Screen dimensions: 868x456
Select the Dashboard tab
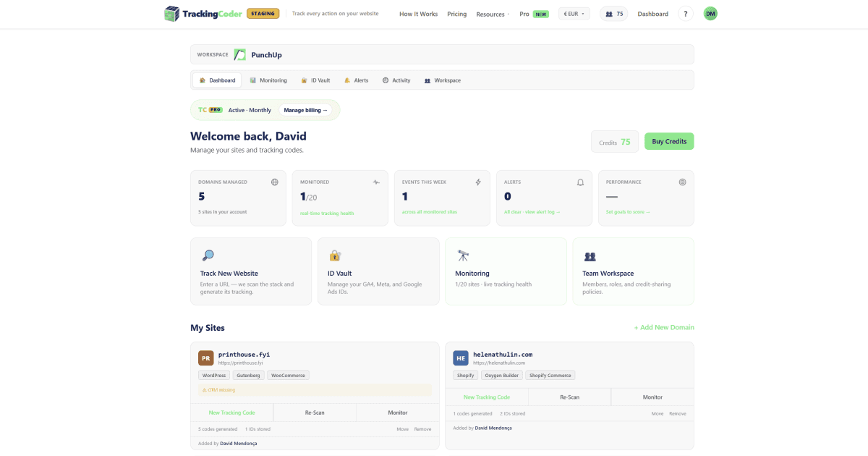[218, 80]
